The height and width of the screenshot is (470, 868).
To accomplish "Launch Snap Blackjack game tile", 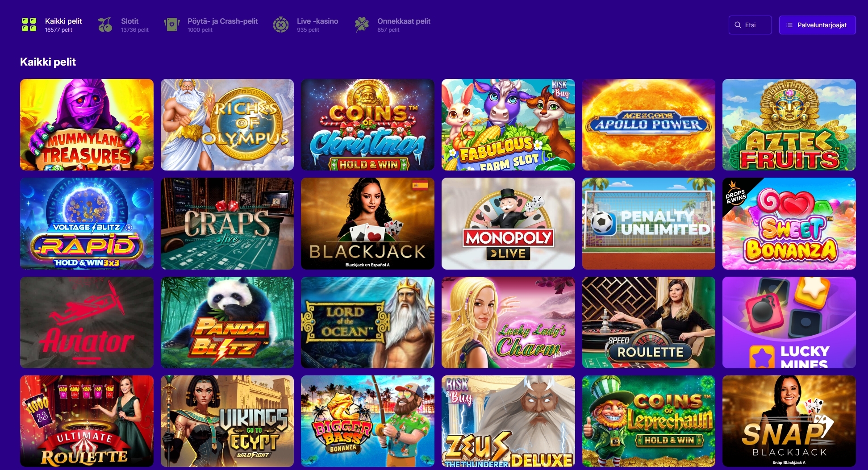I will pos(789,421).
